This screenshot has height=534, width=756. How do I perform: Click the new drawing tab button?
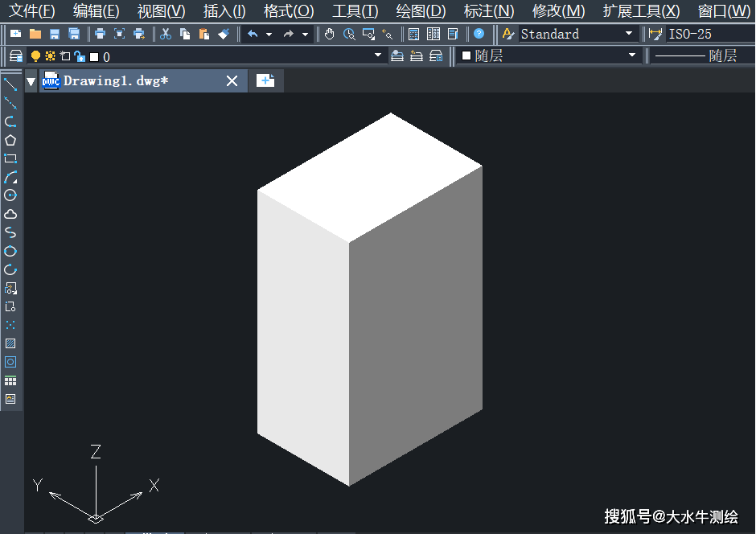[265, 80]
